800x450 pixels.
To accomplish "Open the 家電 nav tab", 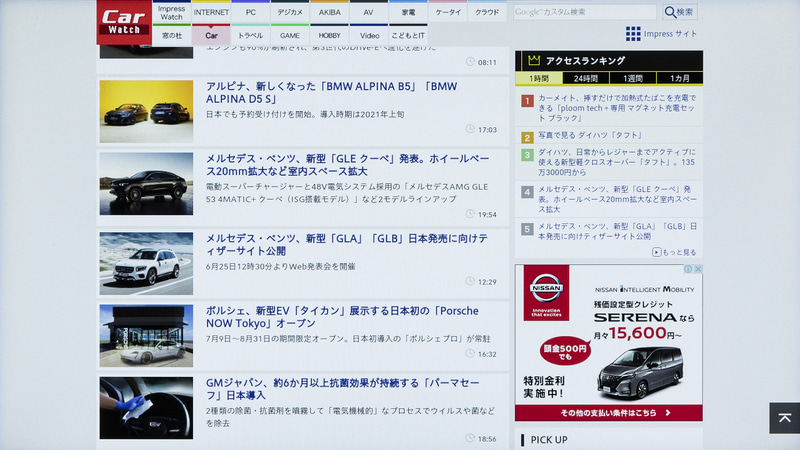I will [408, 13].
